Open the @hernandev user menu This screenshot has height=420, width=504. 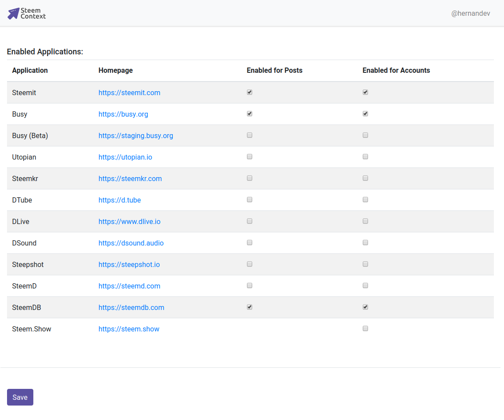click(x=470, y=14)
